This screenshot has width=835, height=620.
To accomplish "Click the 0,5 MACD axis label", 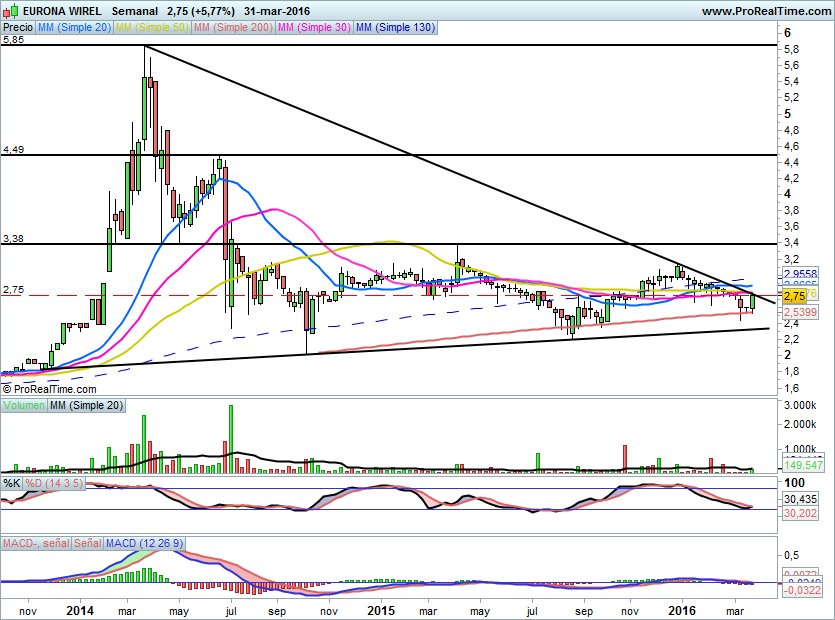I will (791, 555).
